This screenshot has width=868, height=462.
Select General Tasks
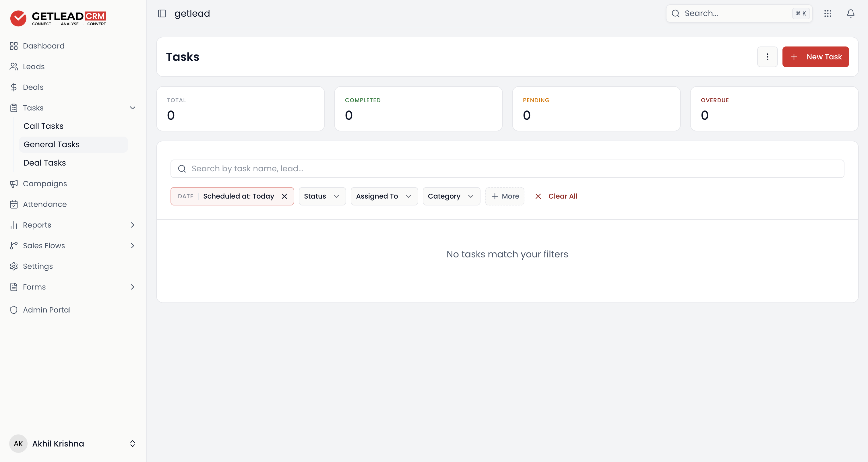(73, 144)
